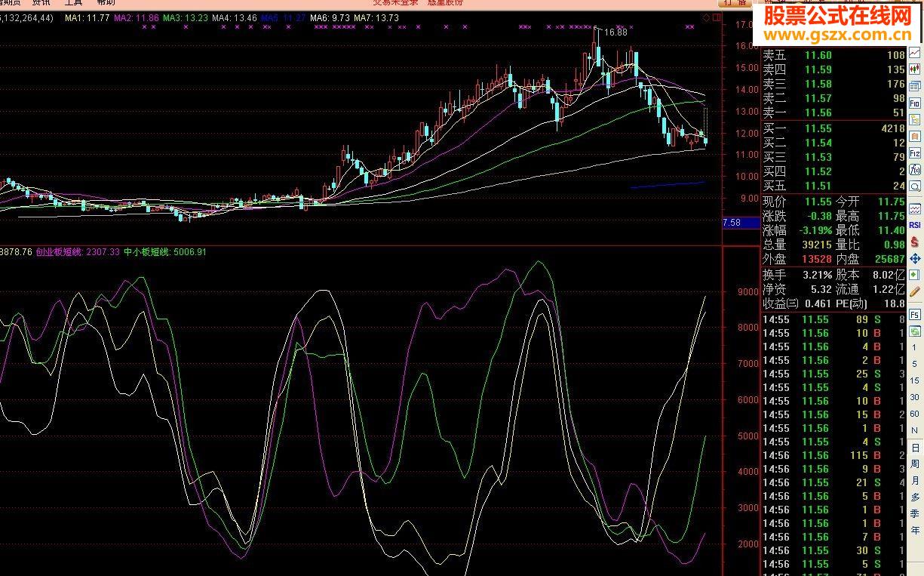Click the green refresh icon
The image size is (924, 576).
point(915,331)
